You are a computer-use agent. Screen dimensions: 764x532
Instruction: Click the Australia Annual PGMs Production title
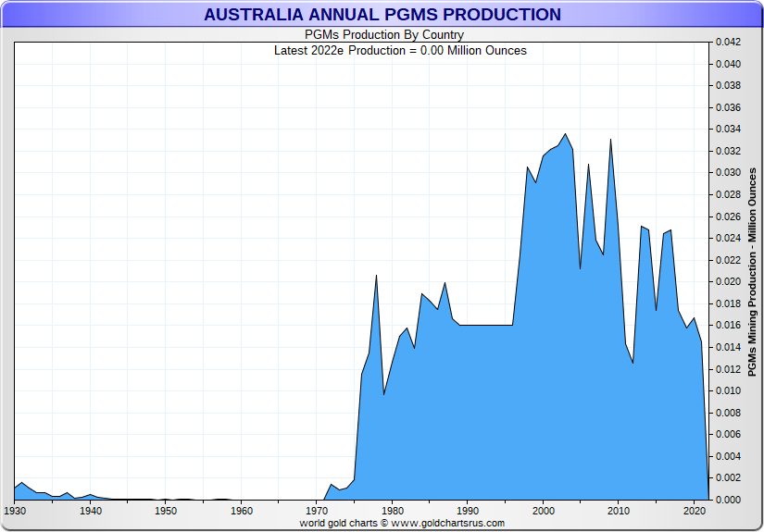click(382, 15)
